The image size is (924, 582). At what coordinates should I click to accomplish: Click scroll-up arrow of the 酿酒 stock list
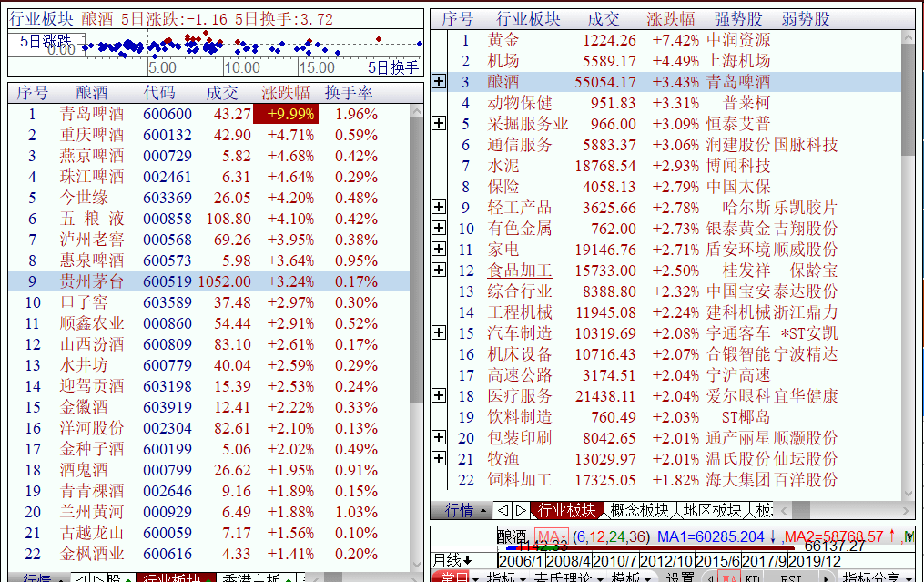click(417, 111)
